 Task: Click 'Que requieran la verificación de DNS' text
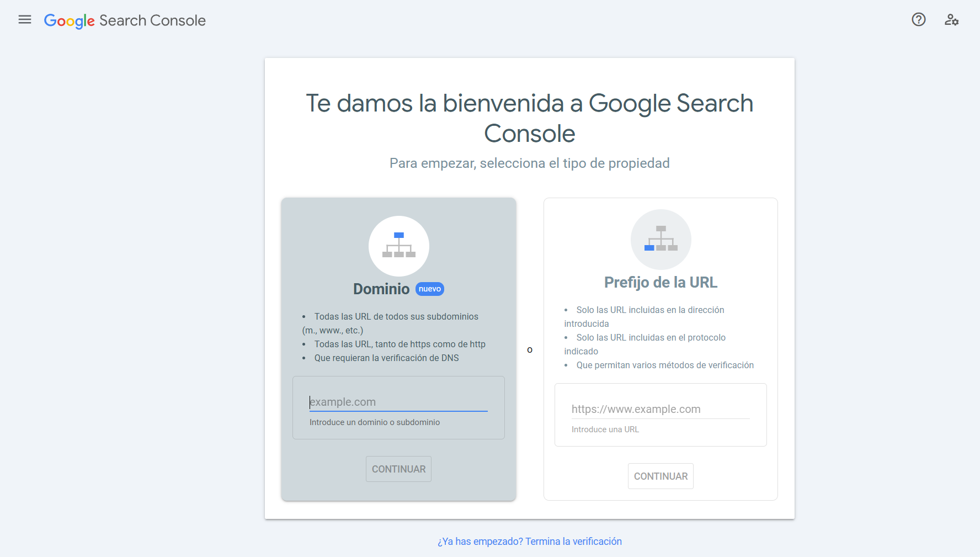[x=387, y=358]
